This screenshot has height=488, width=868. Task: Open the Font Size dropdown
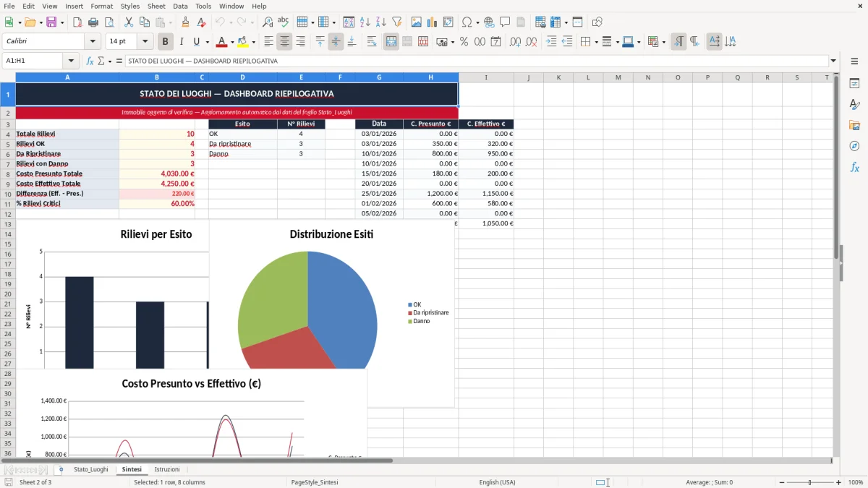[x=145, y=42]
